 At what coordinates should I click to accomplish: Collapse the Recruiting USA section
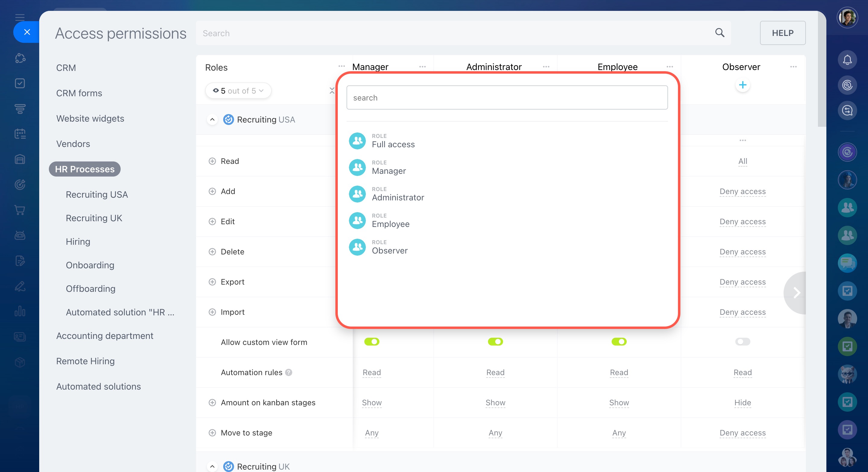212,119
